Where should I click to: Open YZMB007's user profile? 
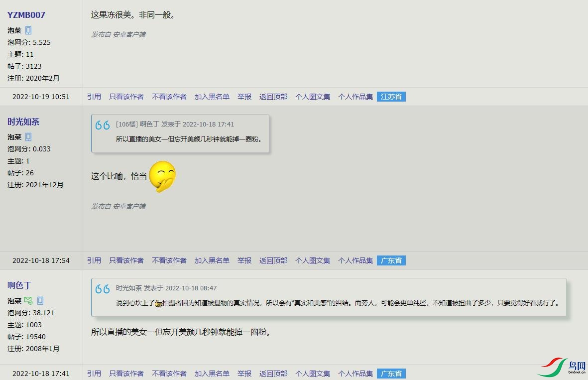(x=26, y=15)
